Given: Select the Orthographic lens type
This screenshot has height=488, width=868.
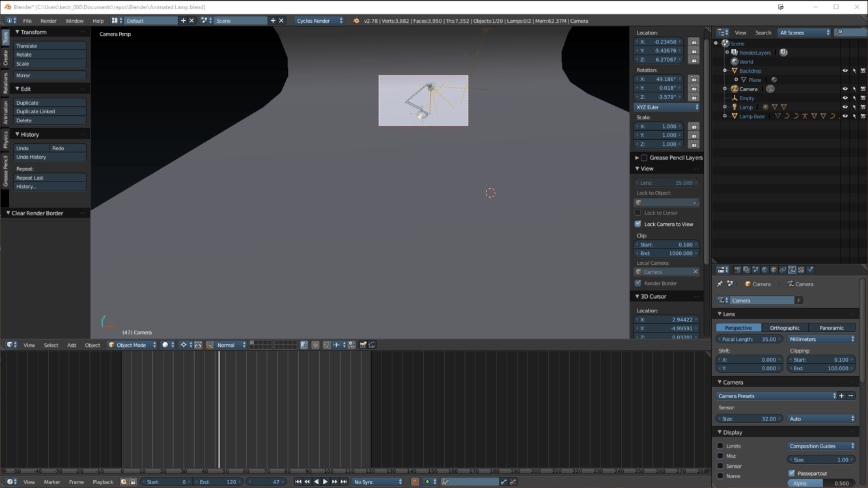Looking at the screenshot, I should [x=784, y=328].
